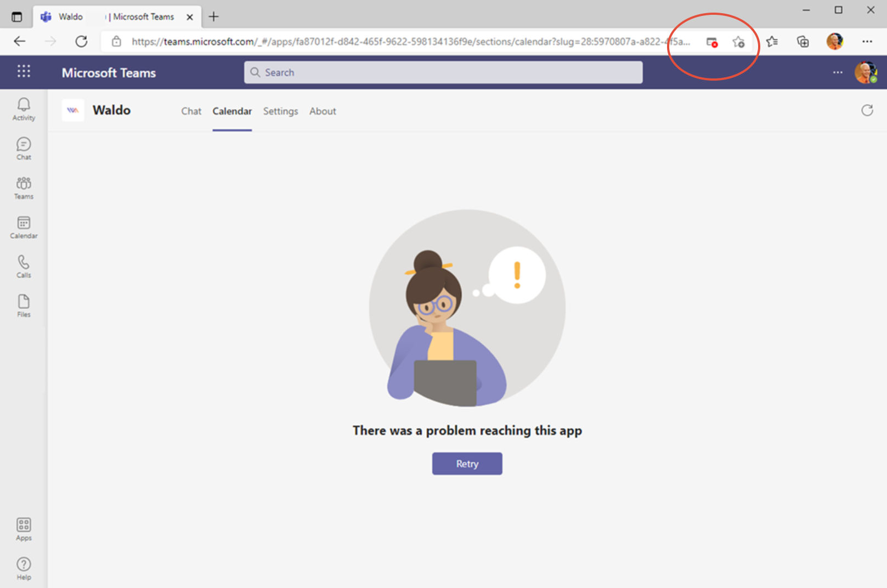This screenshot has width=887, height=588.
Task: Click the Waldo app name heading
Action: [x=111, y=110]
